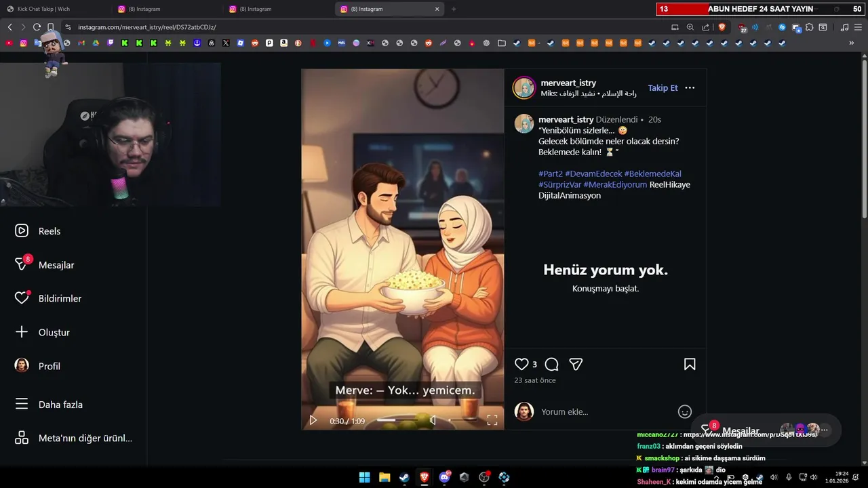Open File Explorer from the taskbar

pos(384,477)
